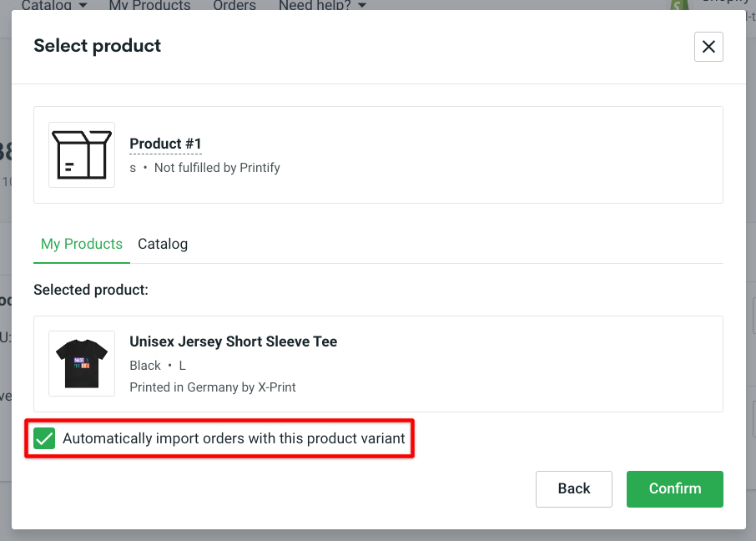Image resolution: width=756 pixels, height=541 pixels.
Task: Click the Need help? chevron icon
Action: point(360,4)
